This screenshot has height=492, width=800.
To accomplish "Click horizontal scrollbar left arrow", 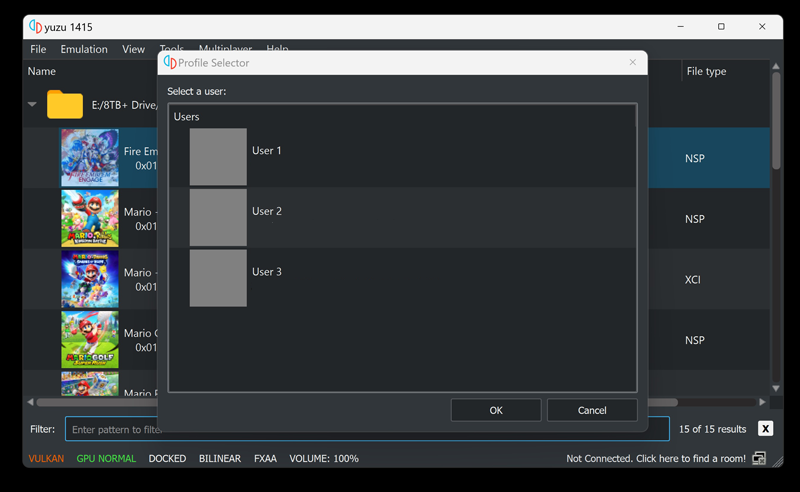I will coord(31,402).
